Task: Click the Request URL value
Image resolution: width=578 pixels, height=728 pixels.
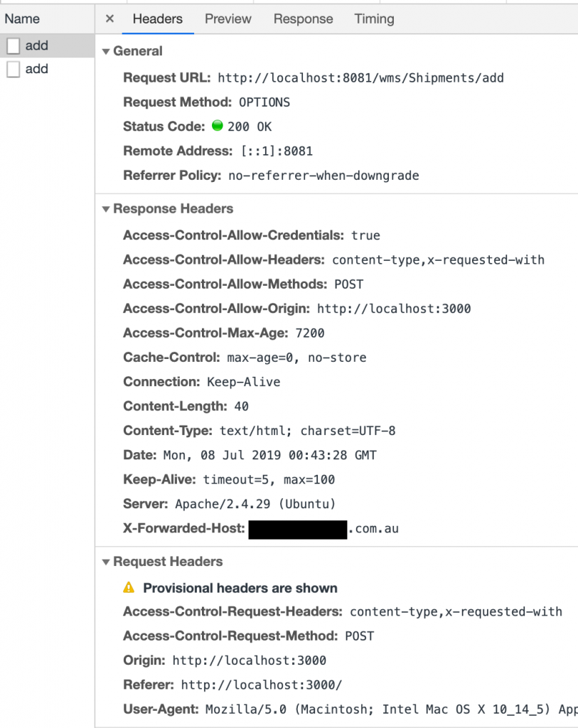Action: (360, 77)
